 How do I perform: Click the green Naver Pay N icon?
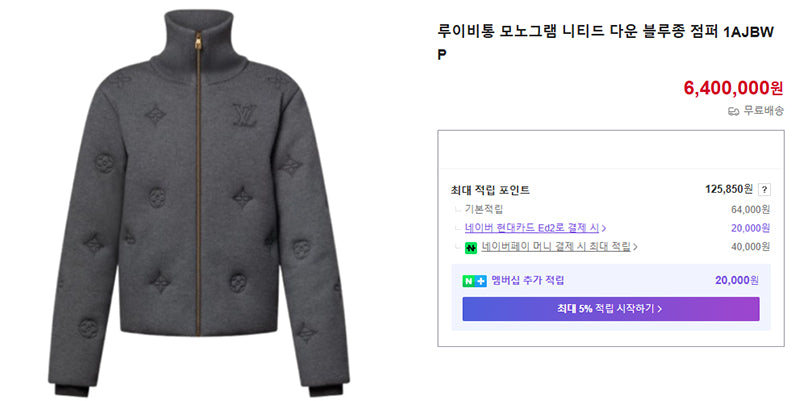pos(471,247)
